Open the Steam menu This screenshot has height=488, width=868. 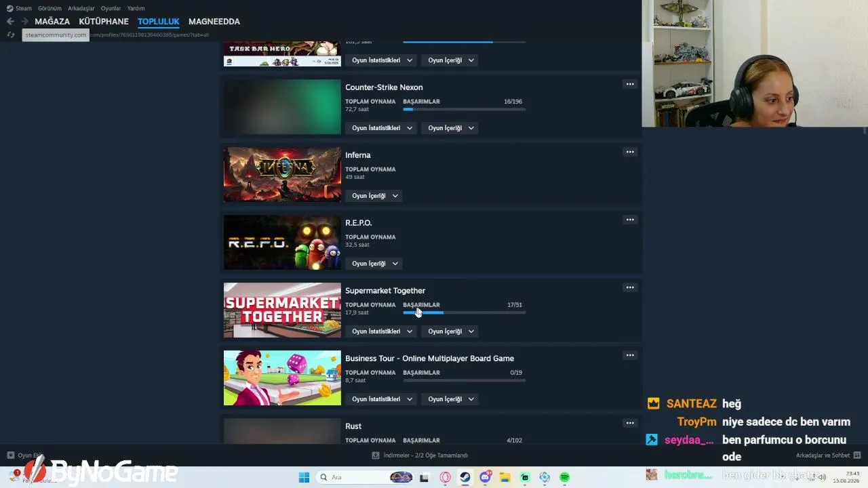pyautogui.click(x=24, y=8)
